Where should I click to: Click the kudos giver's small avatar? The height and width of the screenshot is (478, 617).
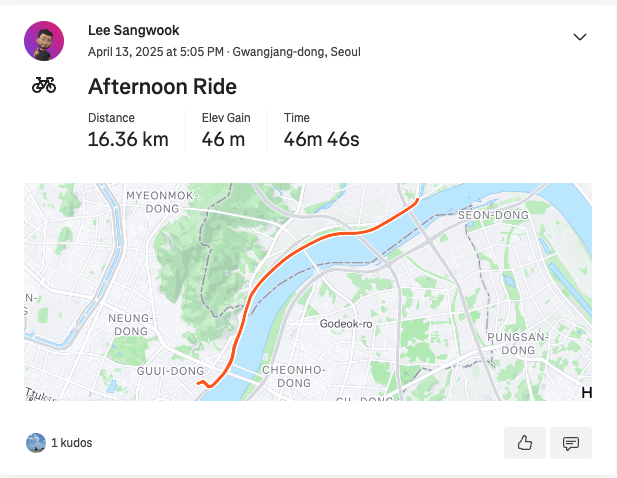pyautogui.click(x=36, y=443)
